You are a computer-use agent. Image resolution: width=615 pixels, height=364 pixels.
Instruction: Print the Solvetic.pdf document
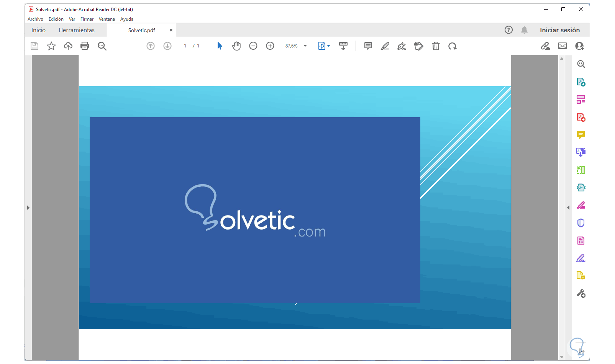pos(85,46)
